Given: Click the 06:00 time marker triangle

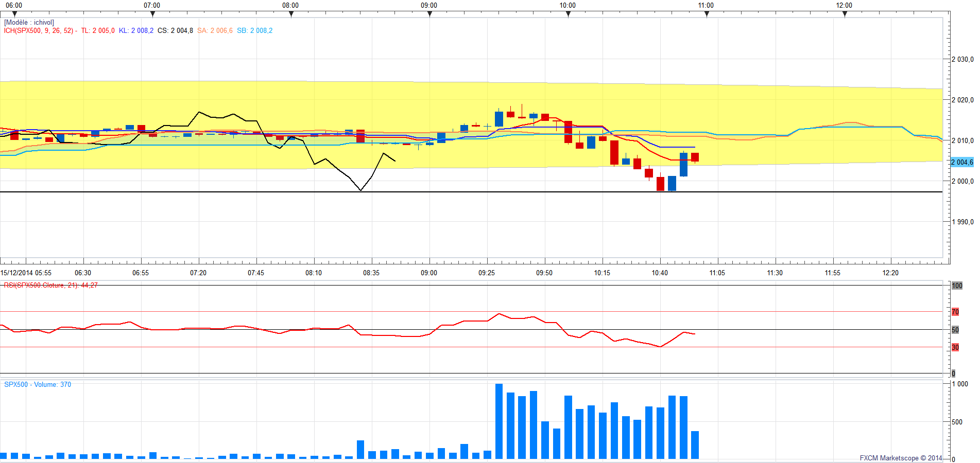Looking at the screenshot, I should pos(14,14).
